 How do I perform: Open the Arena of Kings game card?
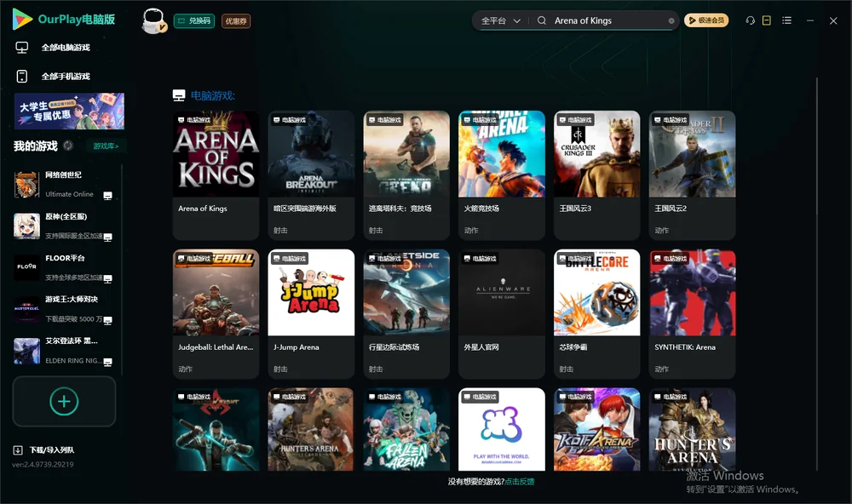point(216,175)
